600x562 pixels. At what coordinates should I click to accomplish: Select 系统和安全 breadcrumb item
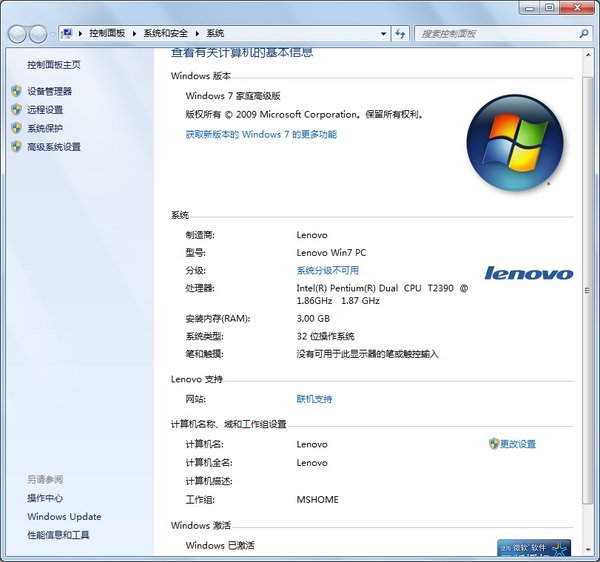coord(166,33)
